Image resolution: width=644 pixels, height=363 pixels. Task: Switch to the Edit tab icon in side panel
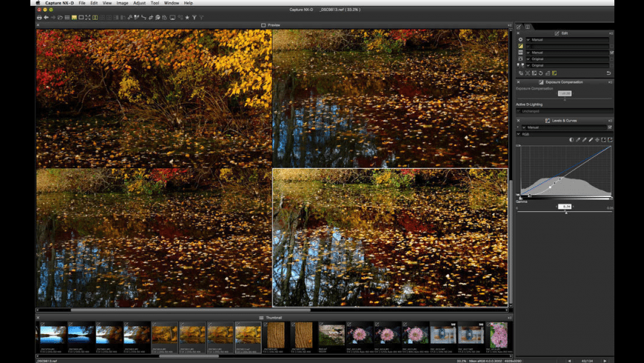519,27
